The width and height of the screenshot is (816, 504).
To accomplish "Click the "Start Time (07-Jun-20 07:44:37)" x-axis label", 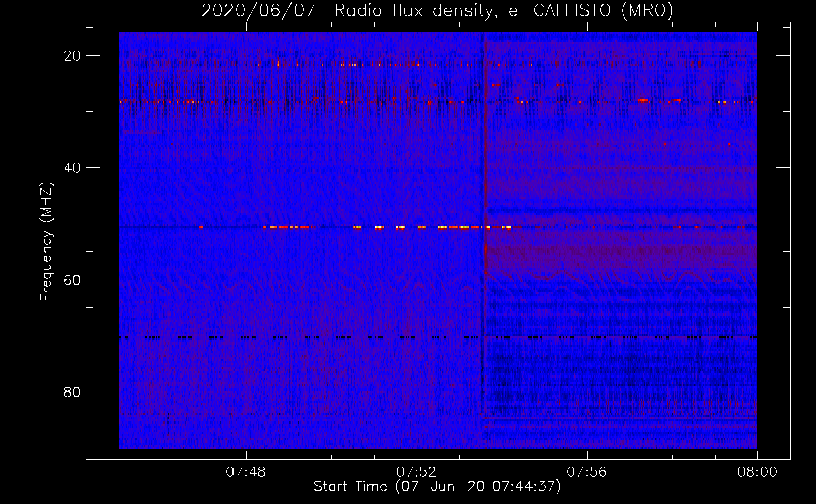I will tap(437, 487).
